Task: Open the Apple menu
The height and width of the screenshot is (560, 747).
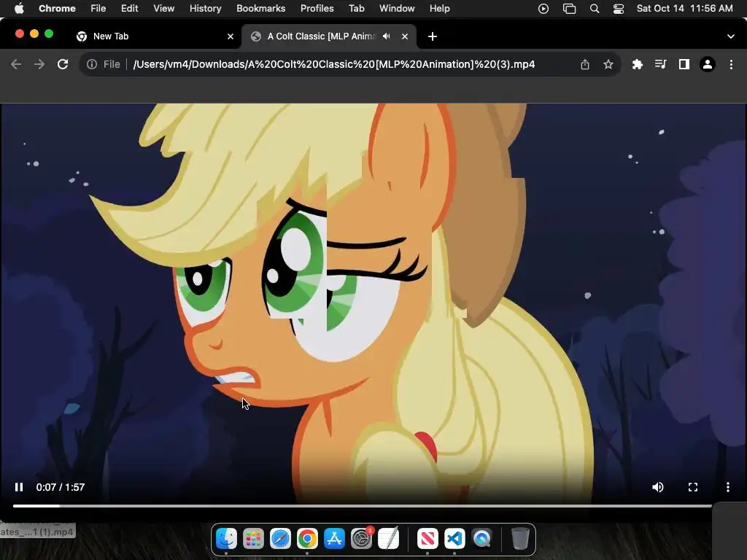Action: pos(19,9)
